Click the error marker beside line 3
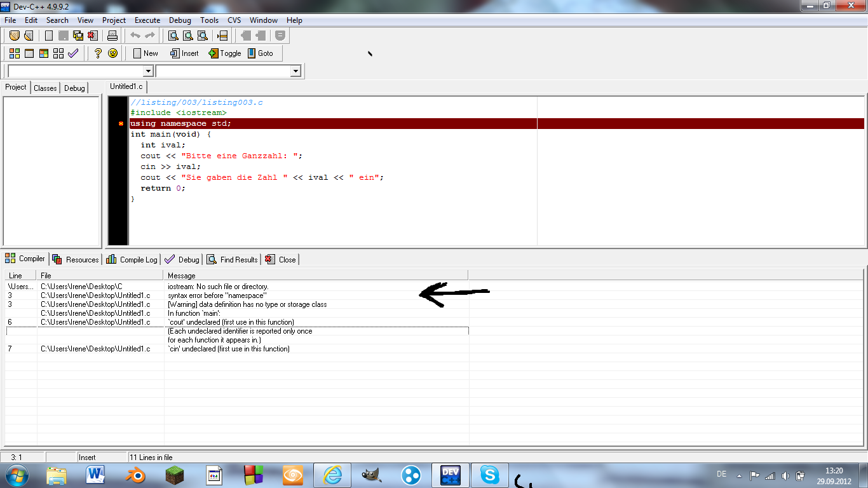This screenshot has height=488, width=868. point(120,124)
